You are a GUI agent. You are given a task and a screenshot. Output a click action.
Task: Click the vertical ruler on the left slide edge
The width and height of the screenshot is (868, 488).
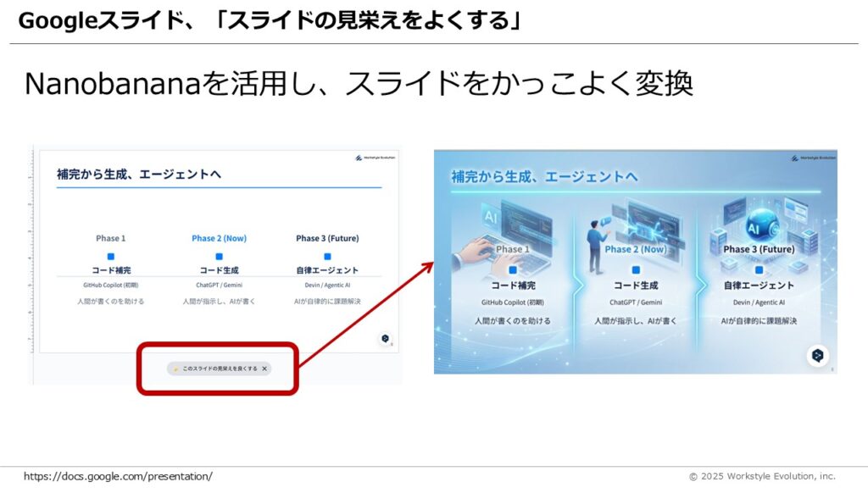click(32, 254)
